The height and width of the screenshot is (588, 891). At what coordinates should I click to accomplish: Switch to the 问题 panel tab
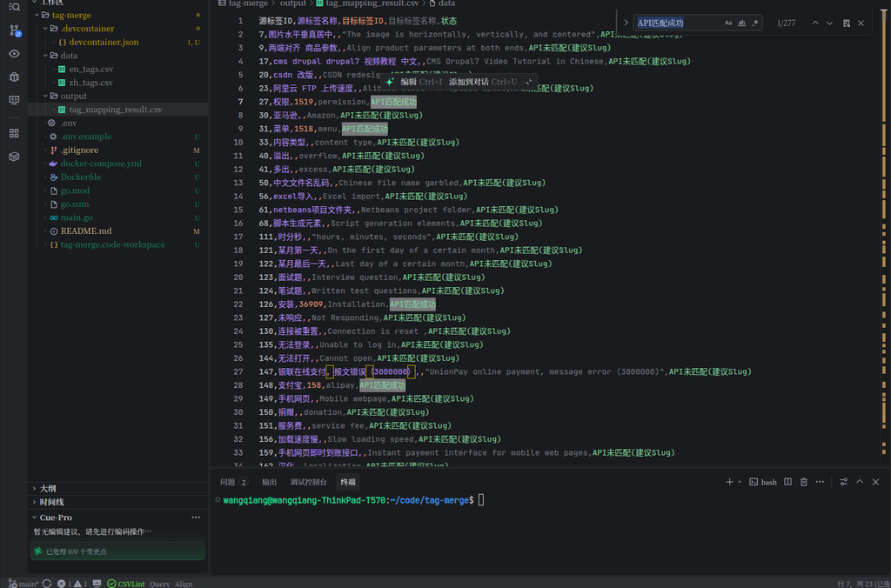tap(233, 482)
